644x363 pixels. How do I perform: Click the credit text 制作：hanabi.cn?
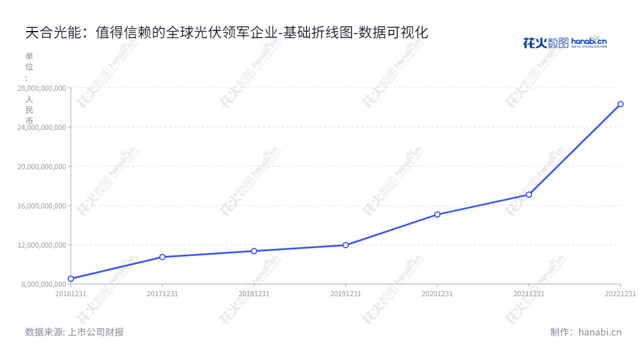[585, 332]
